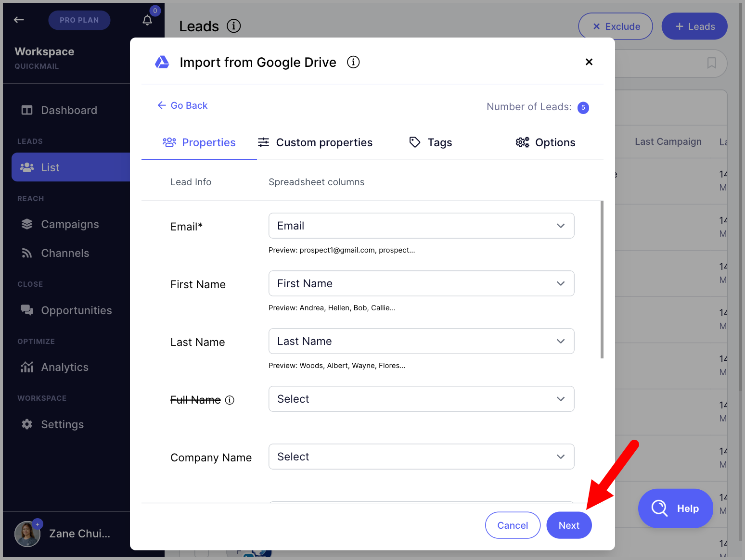Open the notifications bell
This screenshot has height=560, width=745.
(147, 20)
